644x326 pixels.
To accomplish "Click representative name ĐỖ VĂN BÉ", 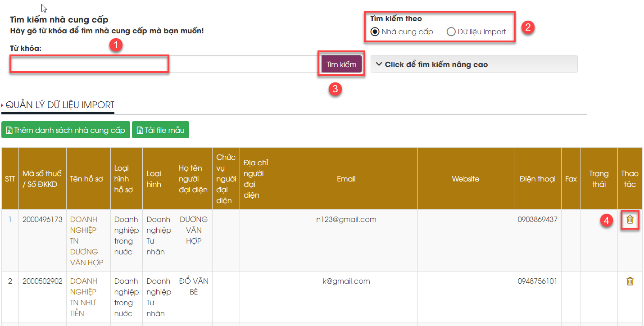I will point(194,286).
